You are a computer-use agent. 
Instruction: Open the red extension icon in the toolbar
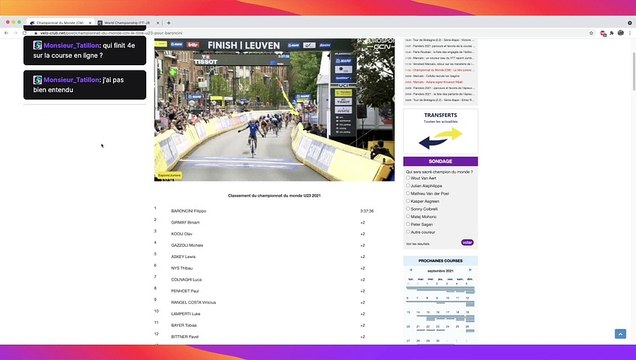(x=603, y=33)
